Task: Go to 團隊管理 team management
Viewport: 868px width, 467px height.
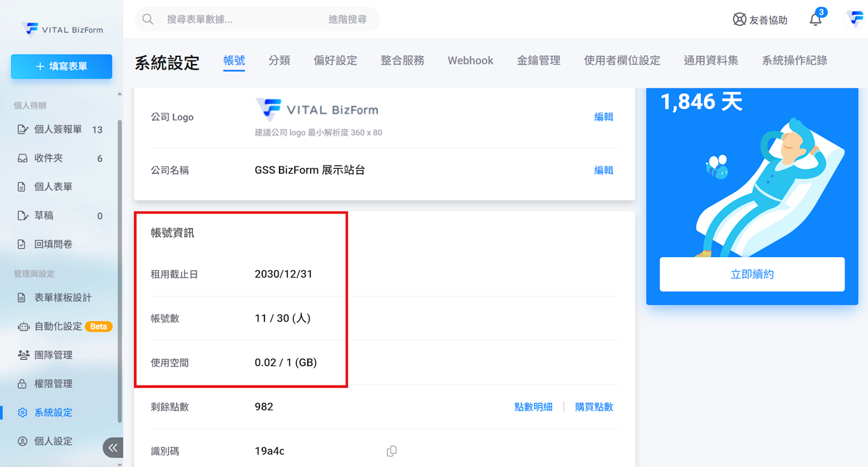Action: (x=53, y=355)
